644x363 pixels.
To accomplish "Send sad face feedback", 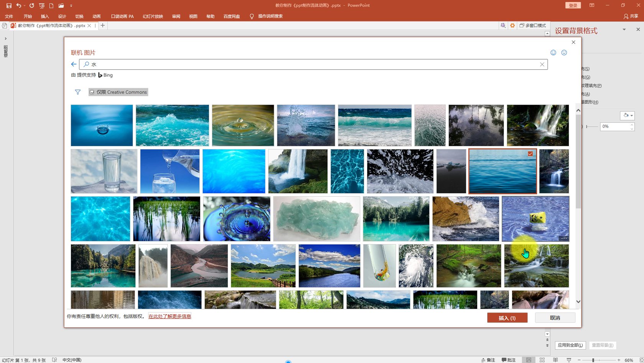I will (564, 53).
